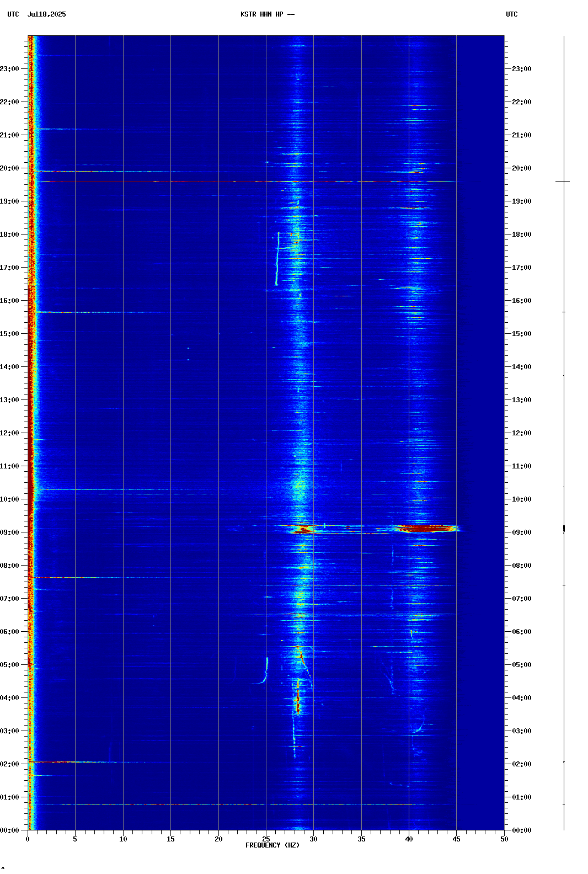Click 11:00 on the left time axis
Viewport: 588px width, 874px height.
coord(9,466)
